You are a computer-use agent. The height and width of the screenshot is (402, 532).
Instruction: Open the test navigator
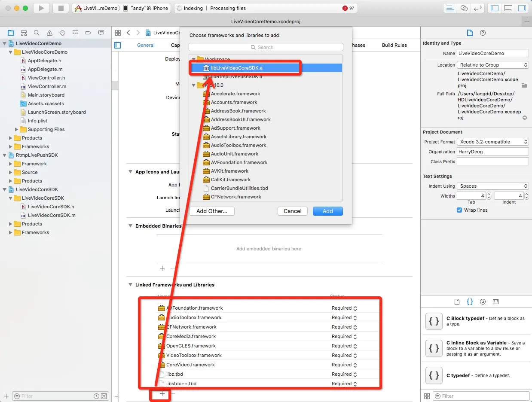pyautogui.click(x=62, y=33)
